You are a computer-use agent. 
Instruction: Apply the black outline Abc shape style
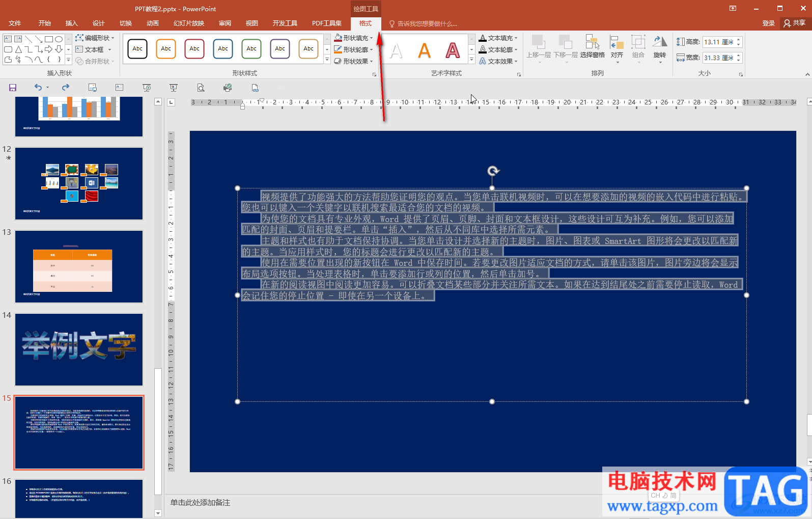point(137,49)
